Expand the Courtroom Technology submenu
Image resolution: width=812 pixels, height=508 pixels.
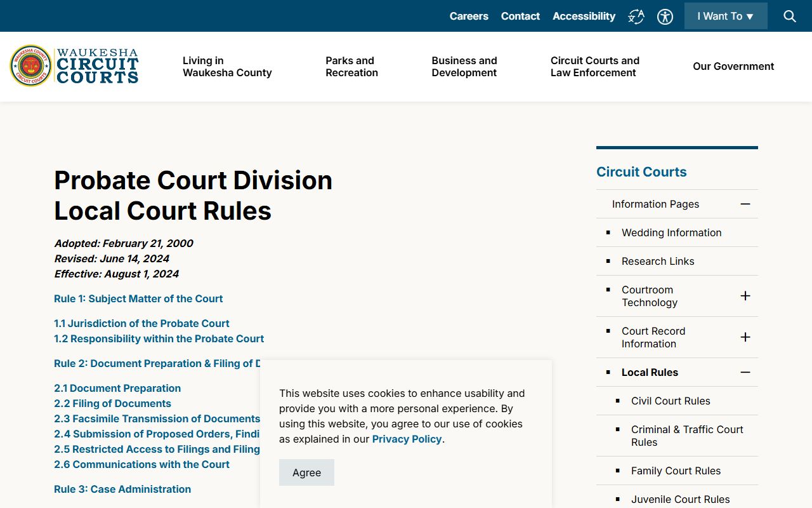[x=745, y=296]
